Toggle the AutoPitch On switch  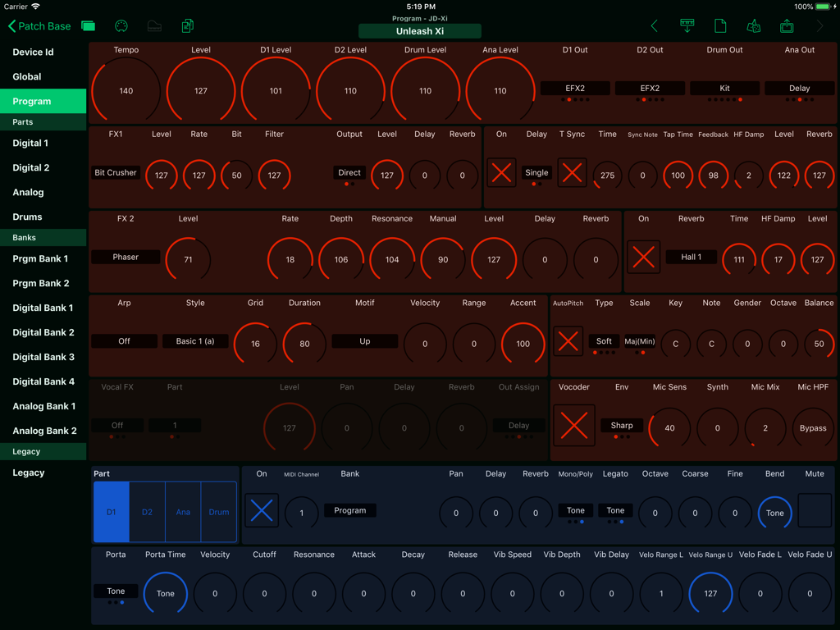click(x=568, y=339)
